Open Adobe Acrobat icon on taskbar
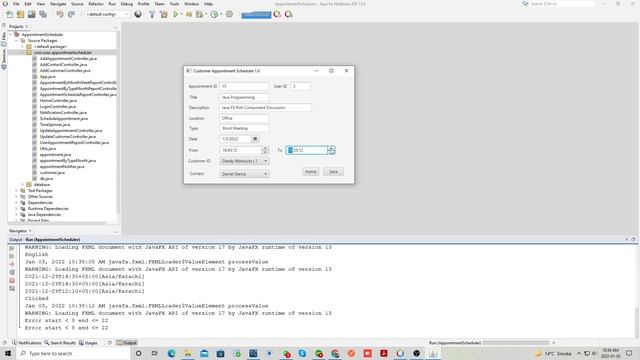The width and height of the screenshot is (640, 360). [384, 353]
